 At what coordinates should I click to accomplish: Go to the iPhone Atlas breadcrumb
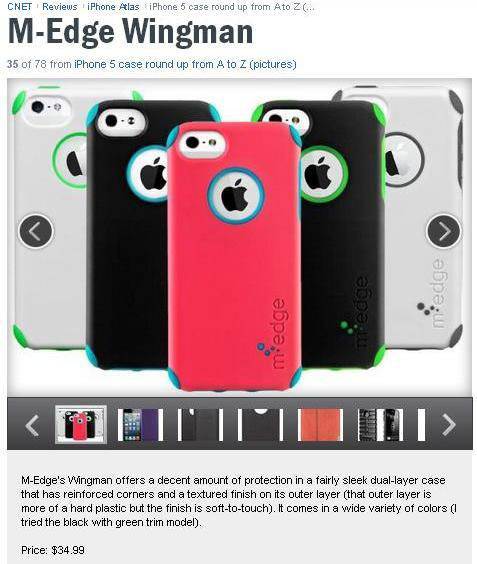113,6
